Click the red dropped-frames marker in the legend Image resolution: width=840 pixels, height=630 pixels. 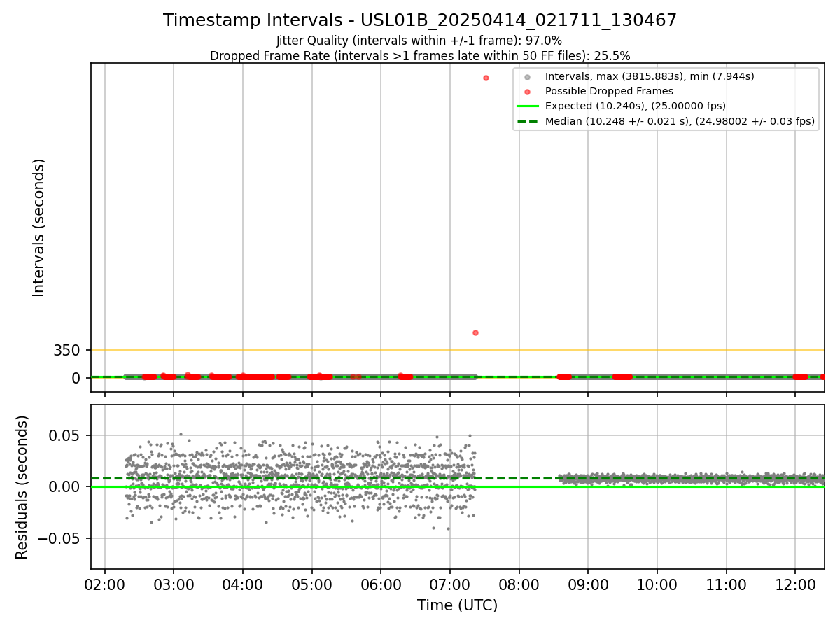point(528,92)
